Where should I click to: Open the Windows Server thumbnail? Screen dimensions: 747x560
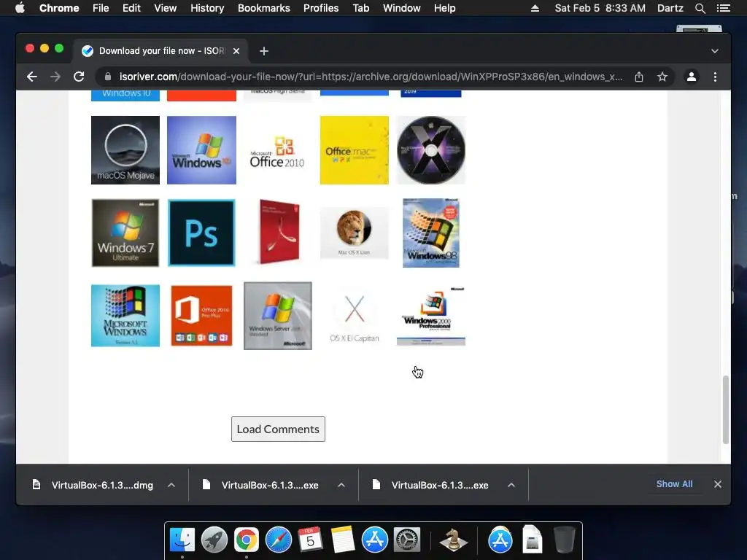coord(278,316)
